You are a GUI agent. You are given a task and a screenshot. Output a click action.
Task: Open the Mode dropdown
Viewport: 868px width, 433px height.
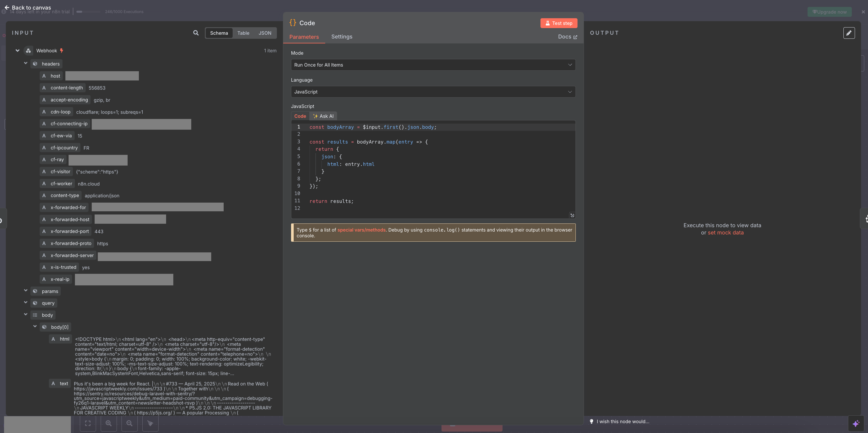[433, 65]
